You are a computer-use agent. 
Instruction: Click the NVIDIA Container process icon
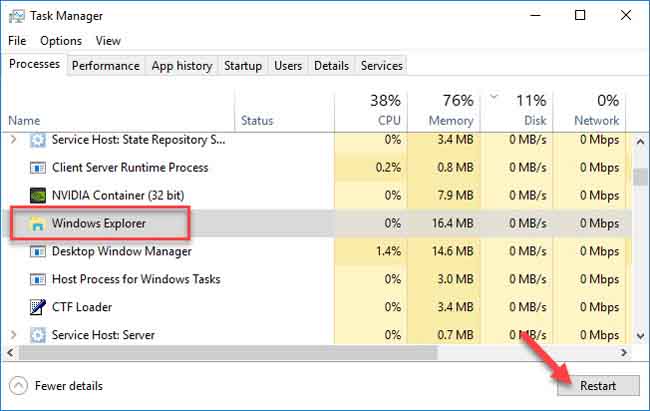[38, 195]
